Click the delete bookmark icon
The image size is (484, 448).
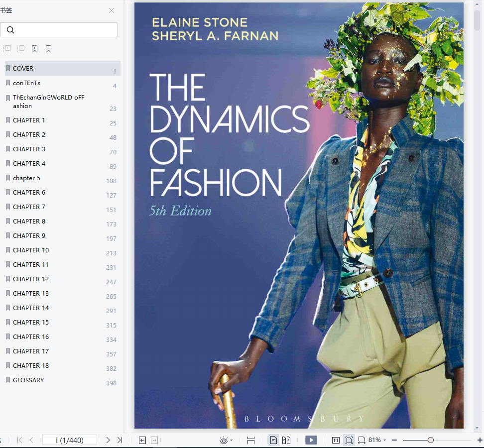coord(48,49)
